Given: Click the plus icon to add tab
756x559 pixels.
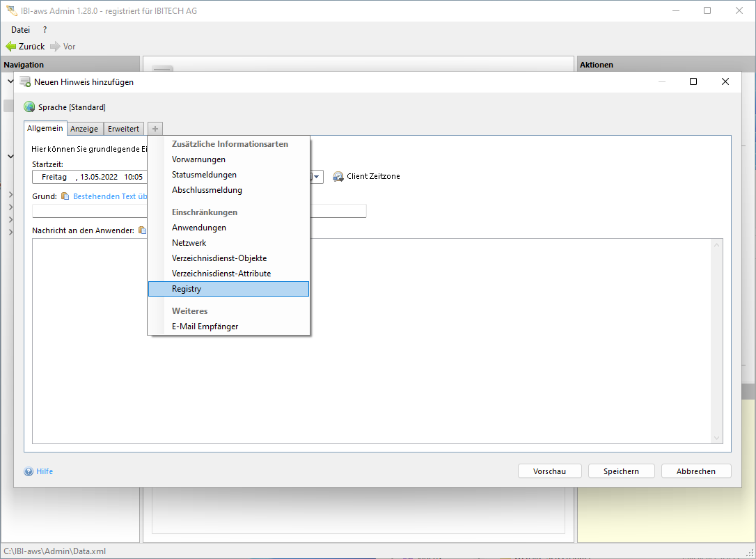Looking at the screenshot, I should (x=155, y=129).
